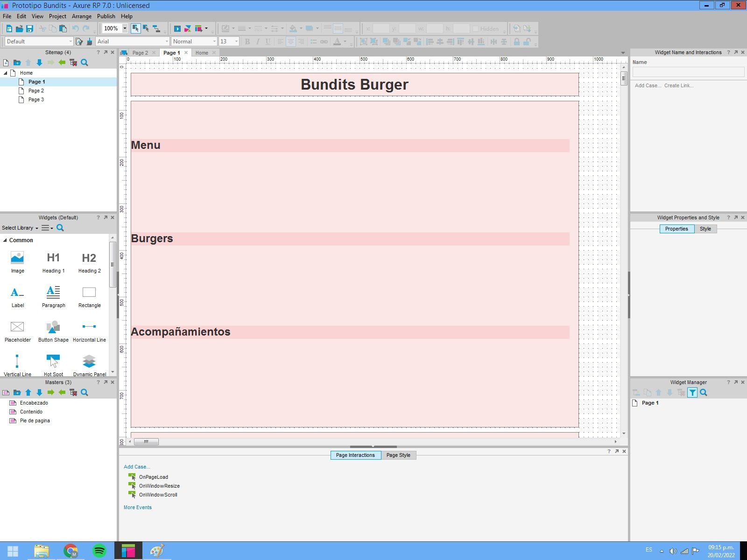
Task: Open a file with the Open folder icon
Action: coord(19,28)
